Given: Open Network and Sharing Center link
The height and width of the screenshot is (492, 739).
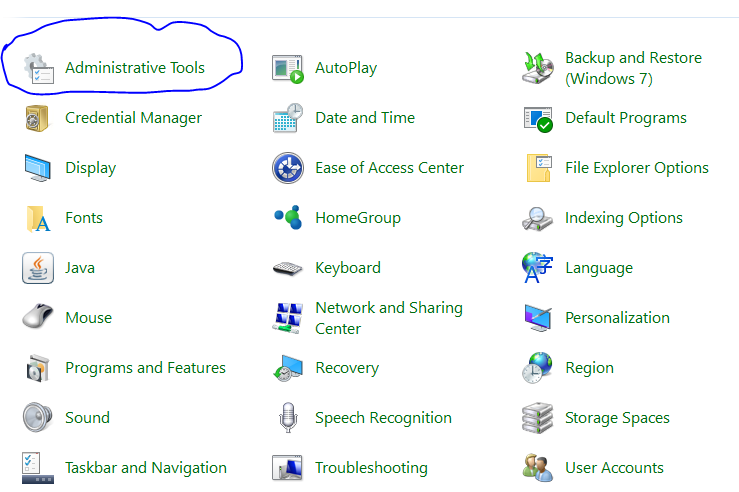Looking at the screenshot, I should pos(389,318).
